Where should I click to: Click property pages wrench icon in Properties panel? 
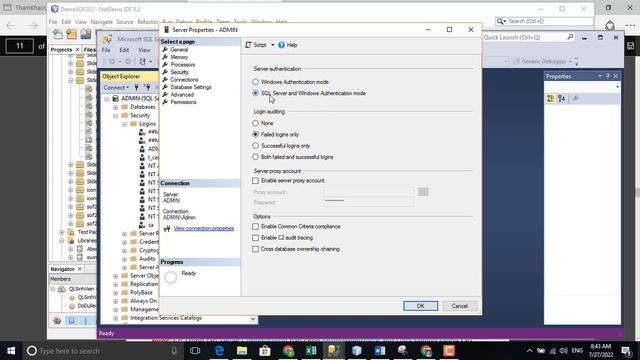(575, 98)
